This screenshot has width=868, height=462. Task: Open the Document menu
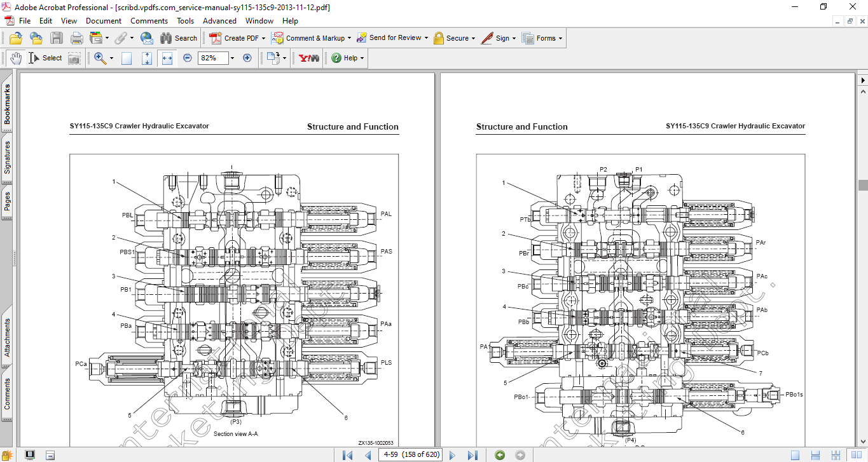[x=104, y=21]
